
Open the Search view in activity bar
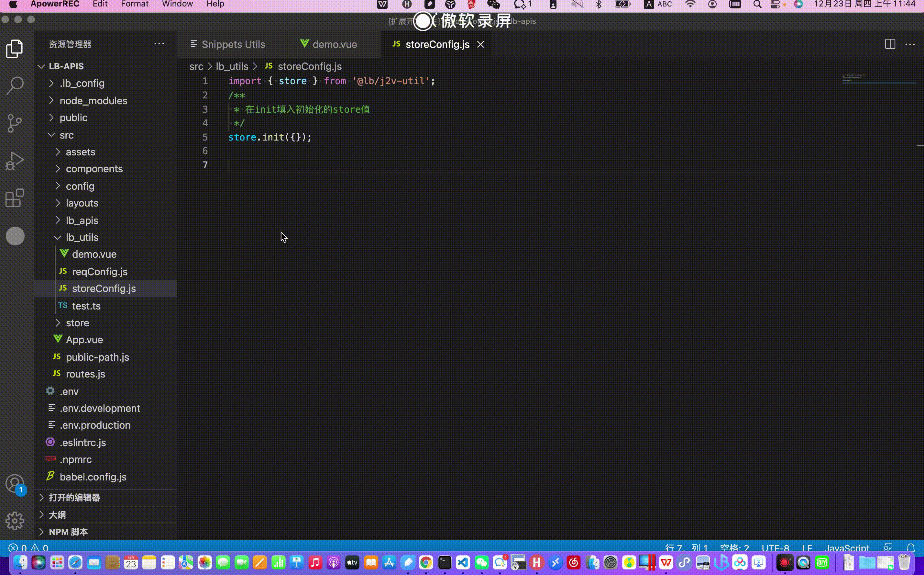click(x=15, y=85)
